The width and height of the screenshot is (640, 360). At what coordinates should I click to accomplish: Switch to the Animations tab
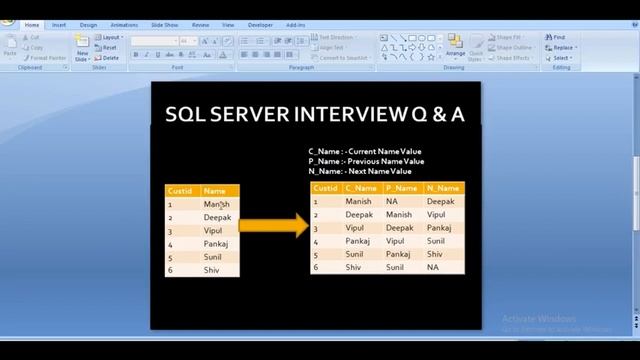[124, 25]
